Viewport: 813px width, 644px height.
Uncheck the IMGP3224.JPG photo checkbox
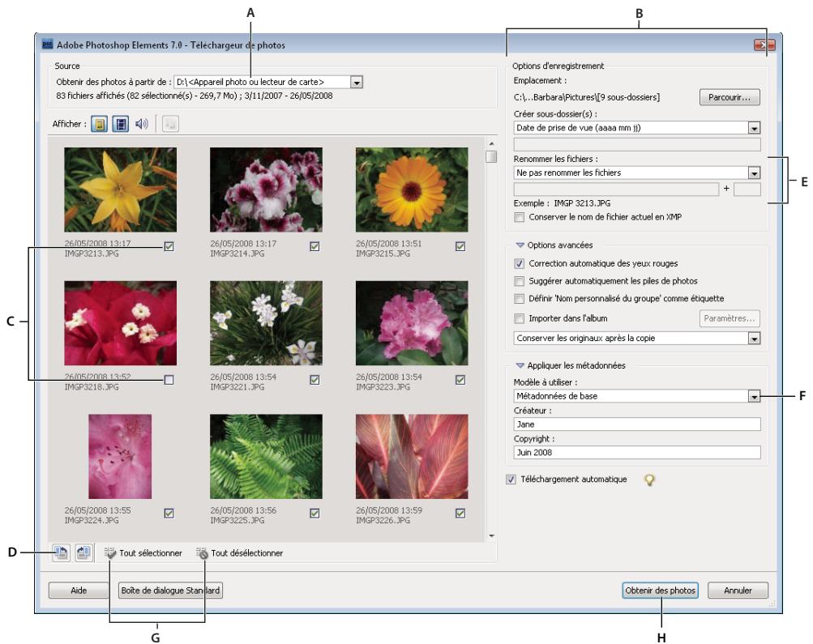tap(169, 514)
